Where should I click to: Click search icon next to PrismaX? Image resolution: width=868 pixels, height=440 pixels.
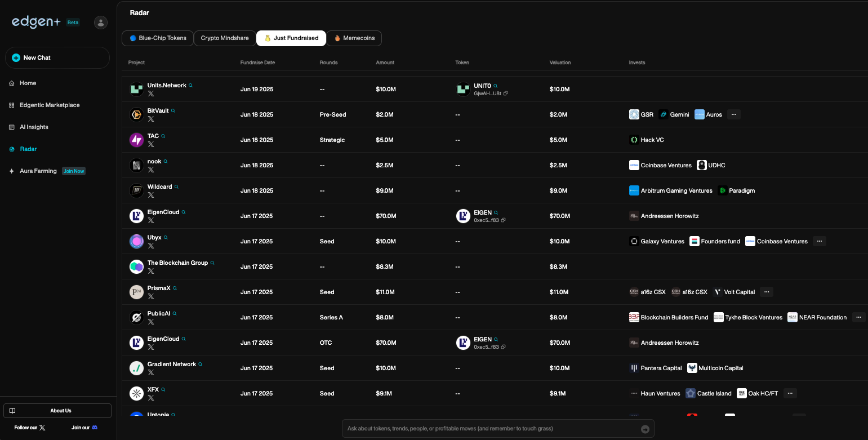point(175,288)
